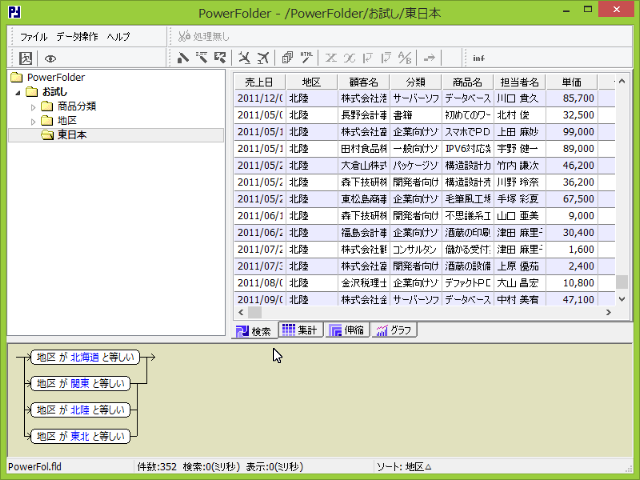
Task: Click the 単価 column header
Action: tap(571, 82)
